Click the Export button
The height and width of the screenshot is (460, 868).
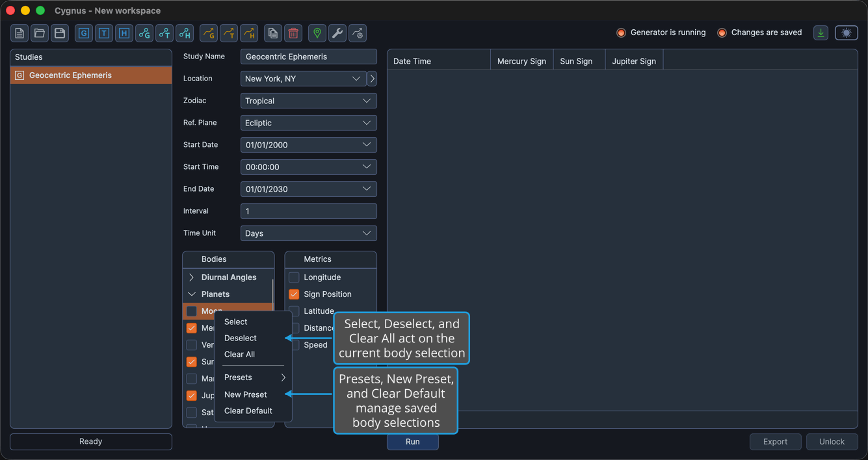(775, 442)
